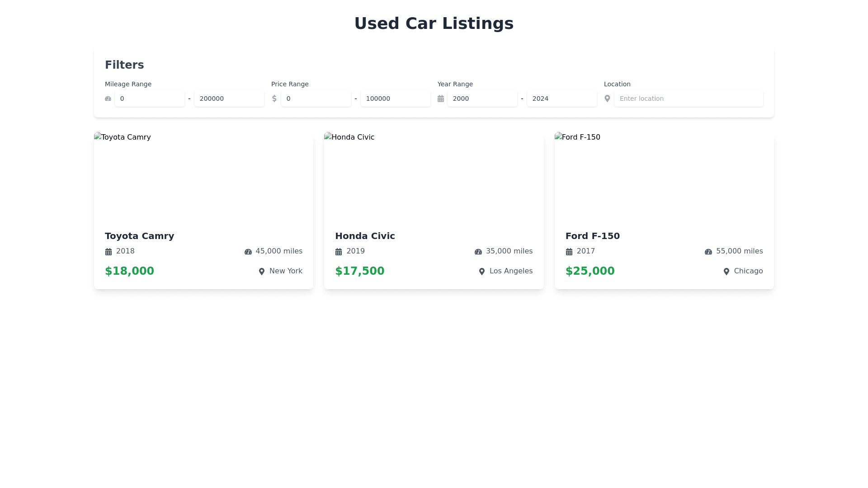Open the Toyota Camry listing title

[139, 236]
